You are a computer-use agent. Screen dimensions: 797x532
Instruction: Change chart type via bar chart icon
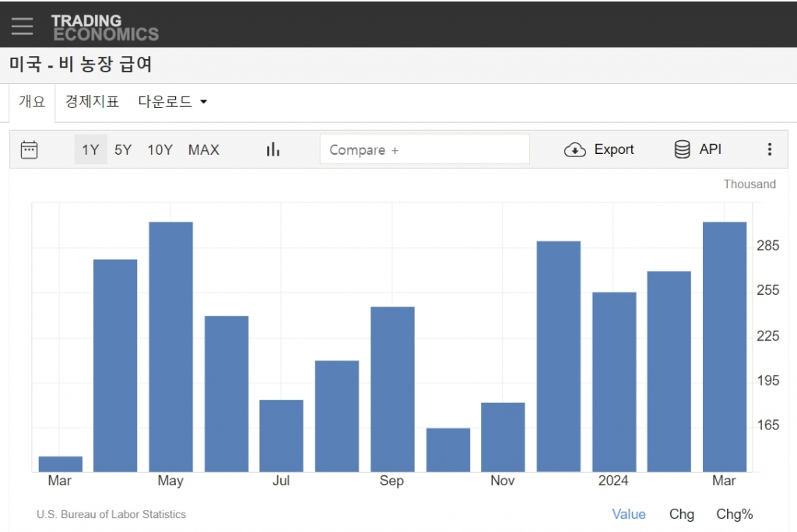[x=272, y=149]
